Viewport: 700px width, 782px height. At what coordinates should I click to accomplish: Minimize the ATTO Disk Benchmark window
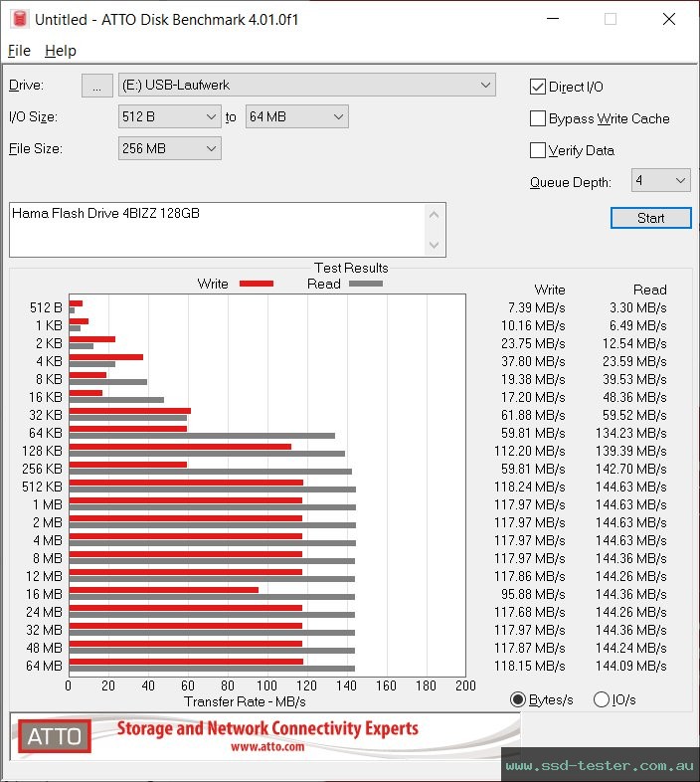pyautogui.click(x=553, y=19)
